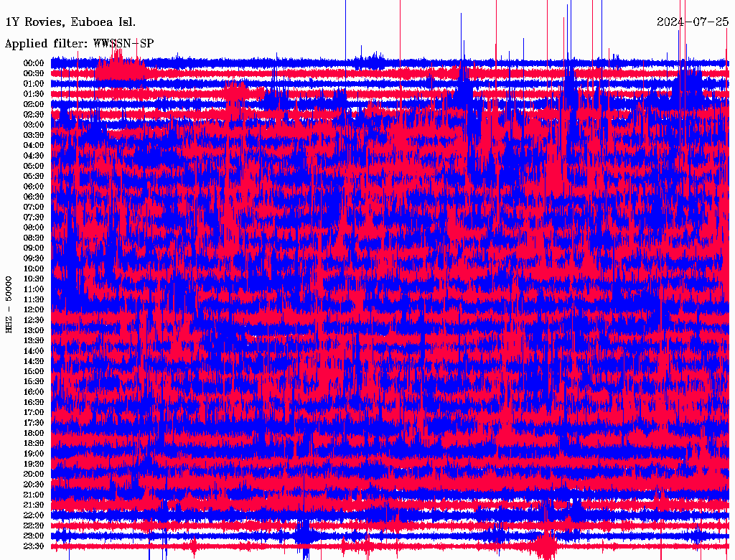Click the vertical axis label 'HHZ - 50000'
The height and width of the screenshot is (560, 735).
pyautogui.click(x=9, y=304)
